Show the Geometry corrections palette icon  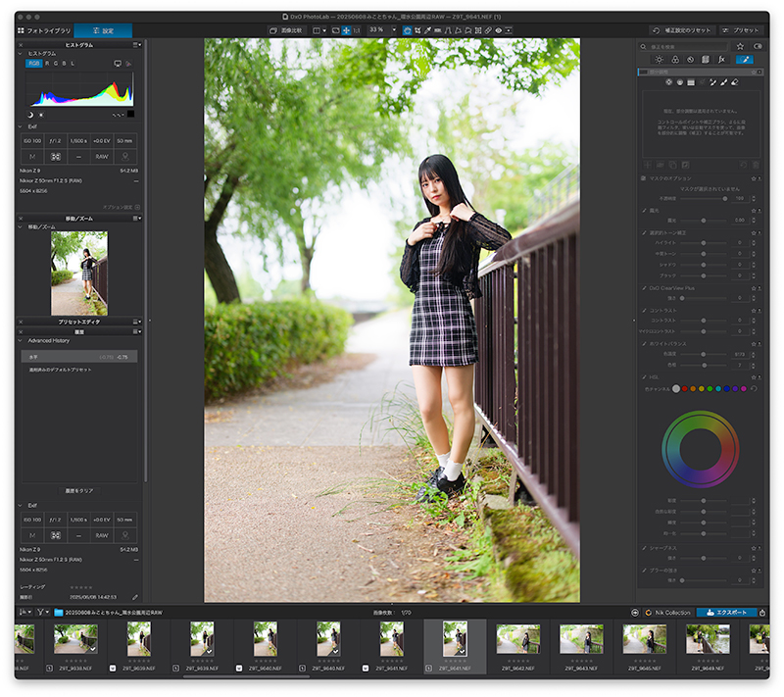click(x=706, y=60)
